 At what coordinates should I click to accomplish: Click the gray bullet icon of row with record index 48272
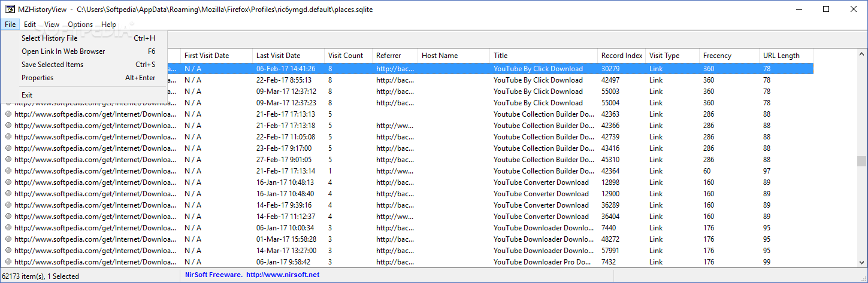point(8,239)
